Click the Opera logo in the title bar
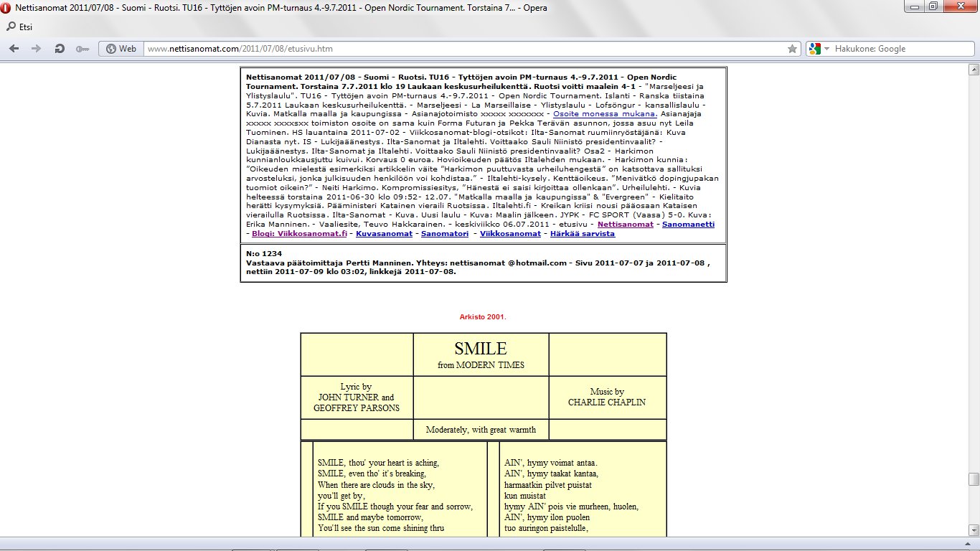 pyautogui.click(x=7, y=8)
